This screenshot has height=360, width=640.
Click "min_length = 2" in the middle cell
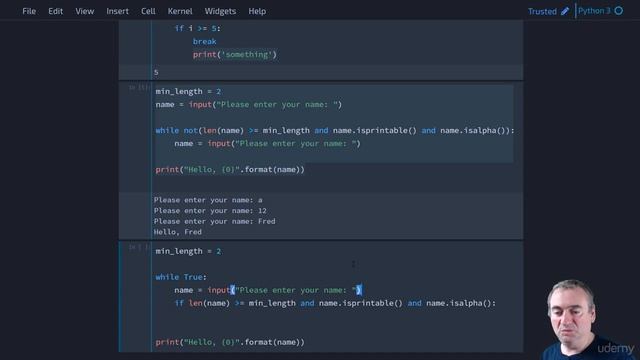click(188, 91)
